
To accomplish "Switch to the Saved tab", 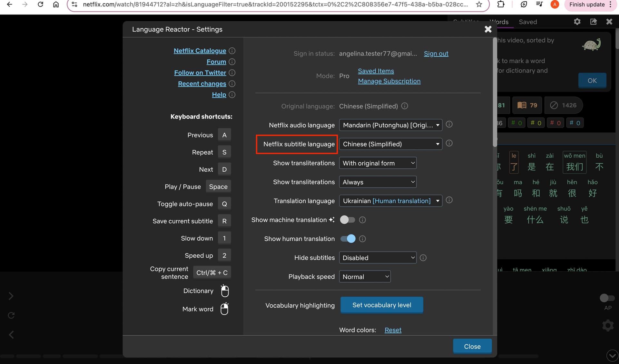I will 528,22.
